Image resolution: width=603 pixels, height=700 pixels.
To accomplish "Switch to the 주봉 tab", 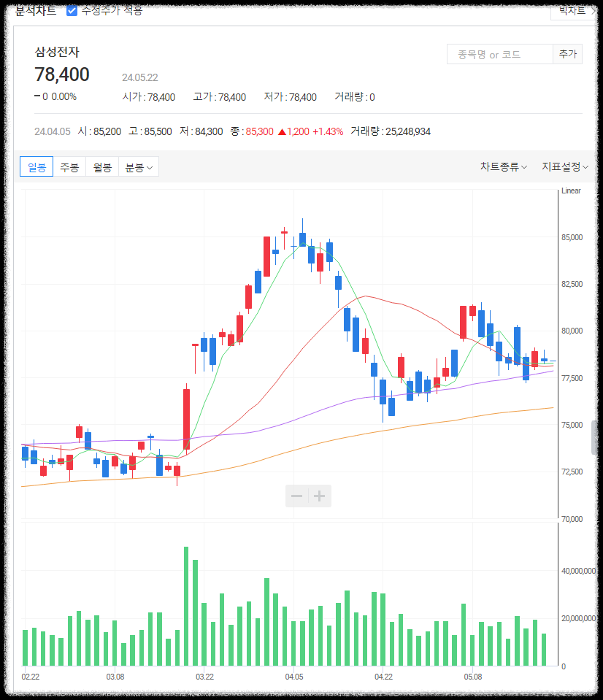I will coord(69,167).
